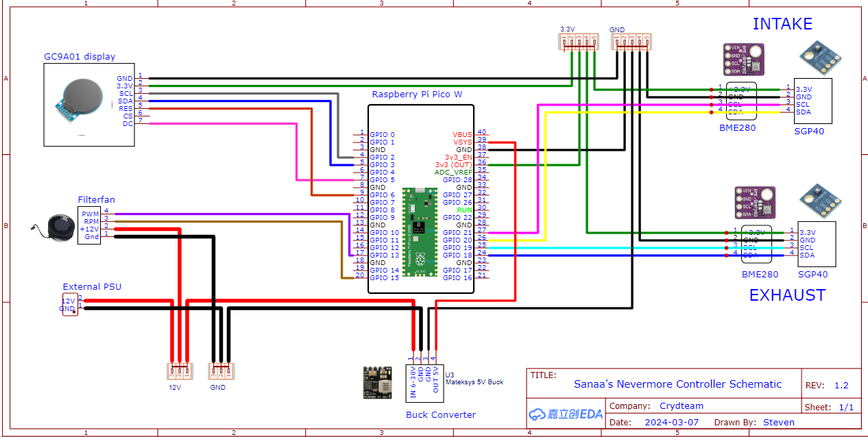
Task: Select the 12V screw terminal symbol
Action: point(180,371)
